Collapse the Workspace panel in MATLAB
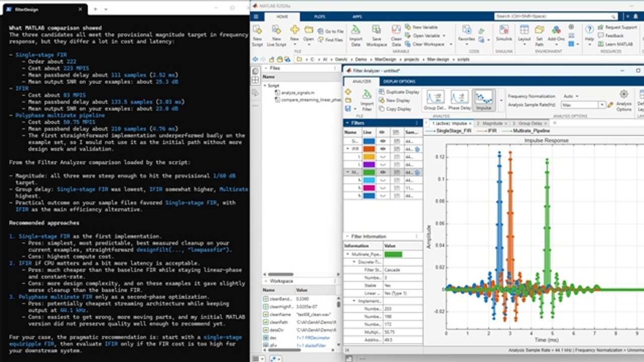This screenshot has width=644, height=362. pos(265,281)
